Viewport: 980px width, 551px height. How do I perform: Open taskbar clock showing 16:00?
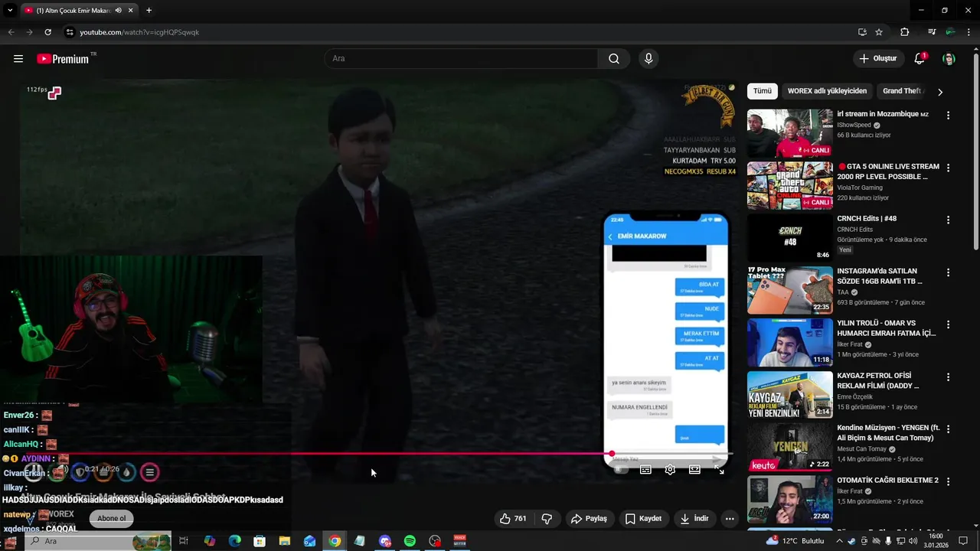(936, 541)
